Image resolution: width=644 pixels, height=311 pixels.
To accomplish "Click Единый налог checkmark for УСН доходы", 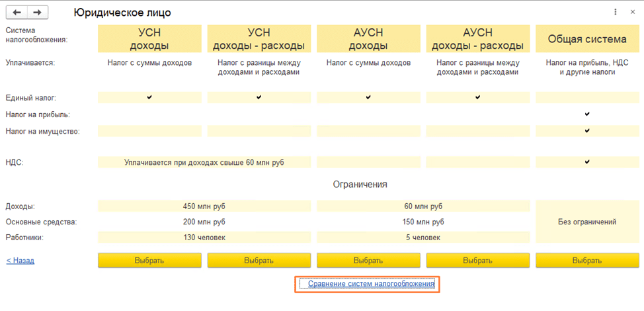I will click(x=149, y=97).
